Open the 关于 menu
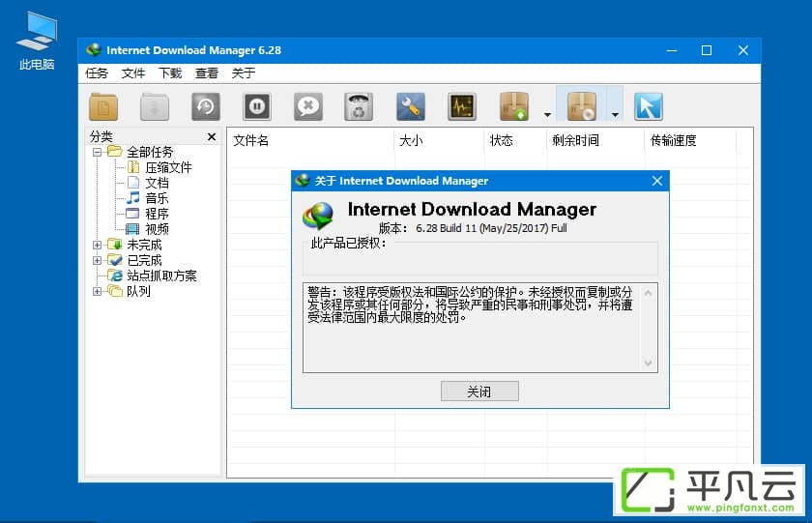Screen dimensions: 812x523 pos(244,73)
